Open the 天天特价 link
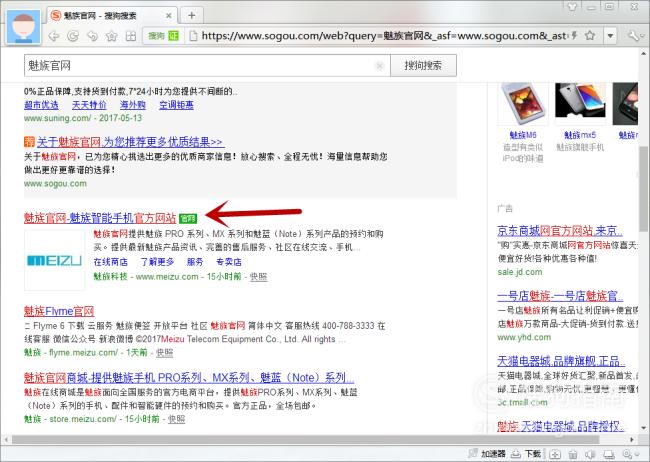This screenshot has width=650, height=462. click(x=89, y=105)
